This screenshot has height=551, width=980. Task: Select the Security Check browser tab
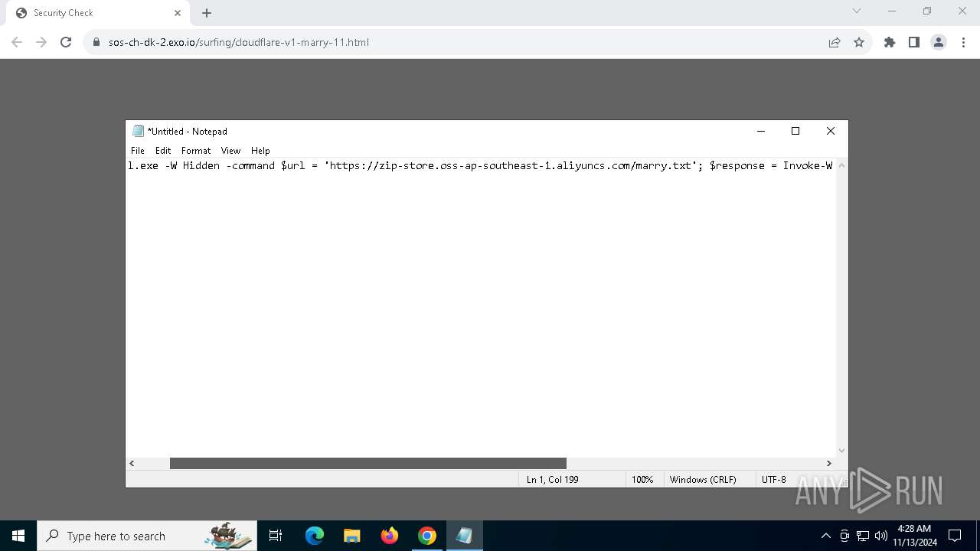(98, 13)
